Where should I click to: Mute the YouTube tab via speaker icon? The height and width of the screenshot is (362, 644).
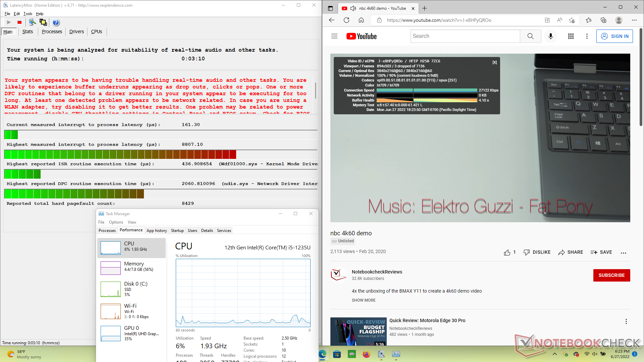353,8
